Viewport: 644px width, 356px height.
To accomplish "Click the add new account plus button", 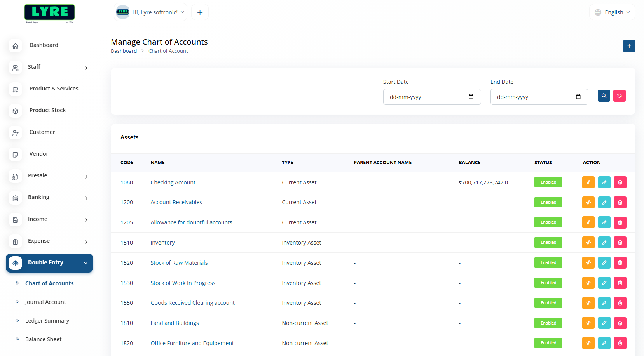I will click(x=629, y=46).
